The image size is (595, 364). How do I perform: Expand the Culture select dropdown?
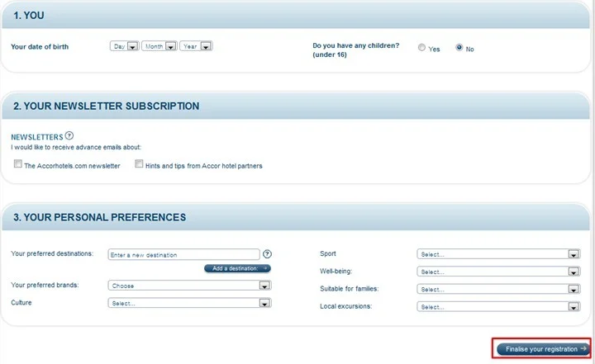pos(189,303)
